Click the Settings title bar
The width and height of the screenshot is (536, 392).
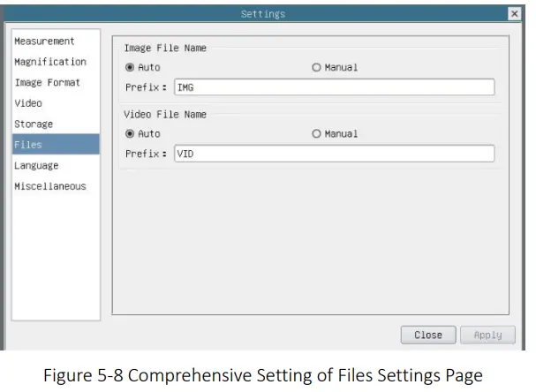pos(263,14)
